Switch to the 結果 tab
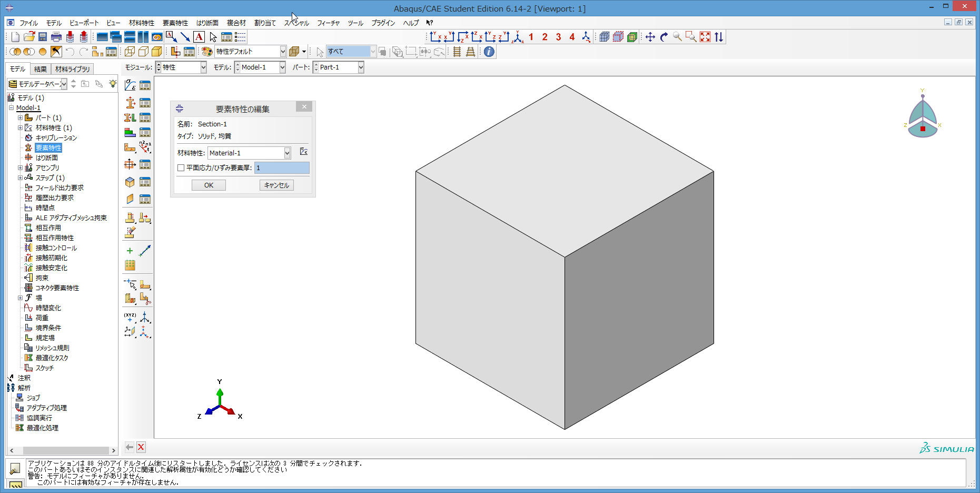The image size is (980, 493). tap(40, 69)
